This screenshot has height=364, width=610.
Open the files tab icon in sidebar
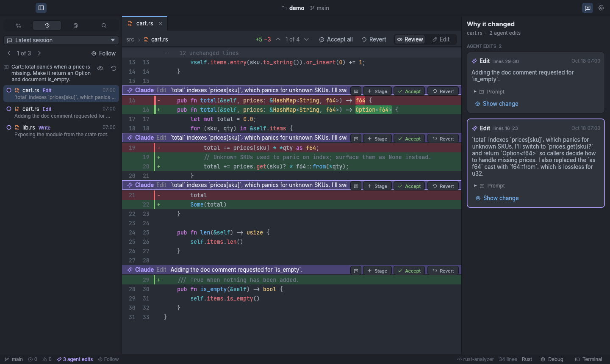(75, 25)
